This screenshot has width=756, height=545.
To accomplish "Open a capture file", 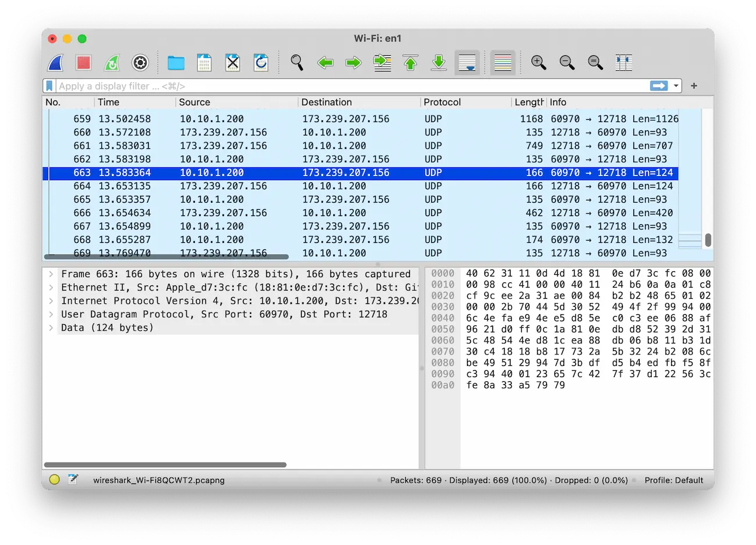I will pos(176,63).
